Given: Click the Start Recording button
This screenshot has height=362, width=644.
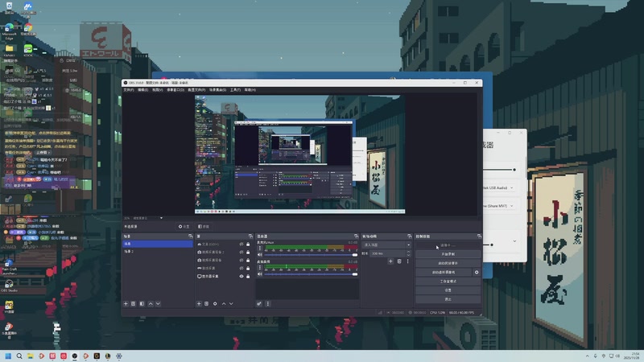Looking at the screenshot, I should pyautogui.click(x=448, y=254).
